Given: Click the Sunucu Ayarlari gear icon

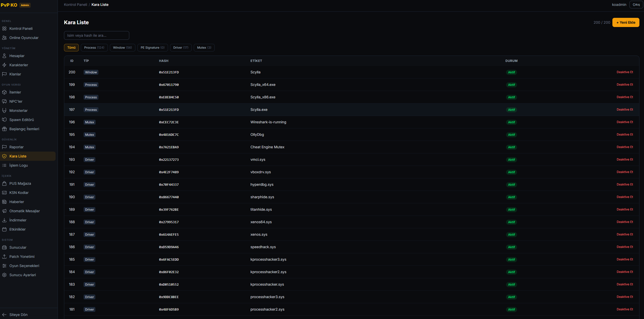Looking at the screenshot, I should (4, 275).
